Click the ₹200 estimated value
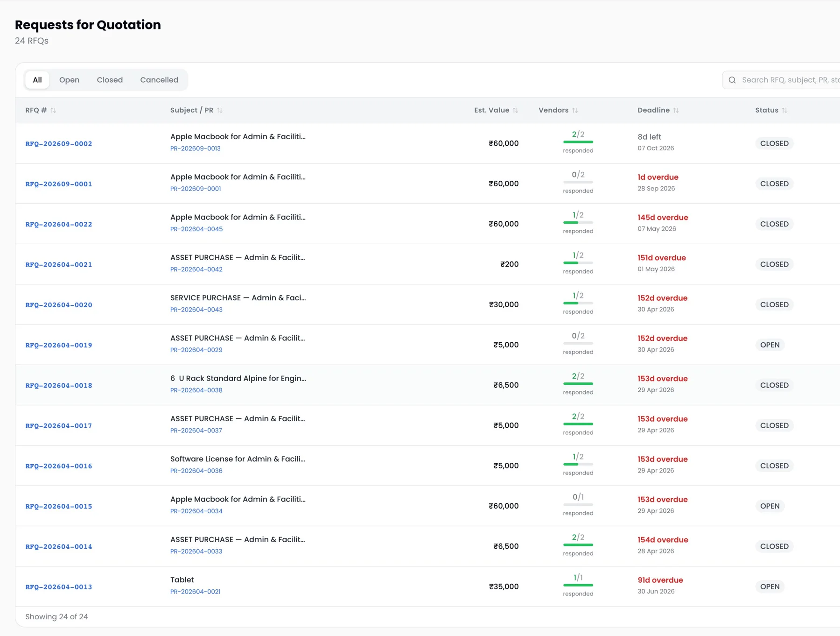 (509, 264)
